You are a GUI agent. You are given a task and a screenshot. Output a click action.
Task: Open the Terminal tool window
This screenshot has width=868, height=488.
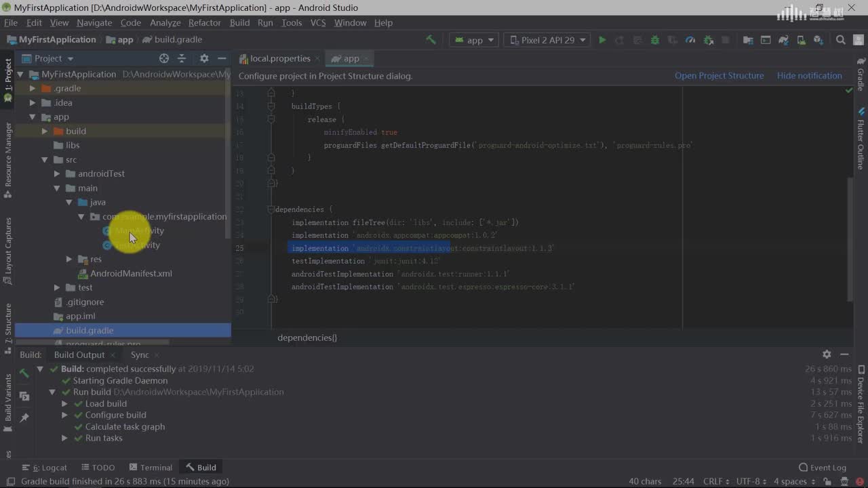[x=150, y=467]
